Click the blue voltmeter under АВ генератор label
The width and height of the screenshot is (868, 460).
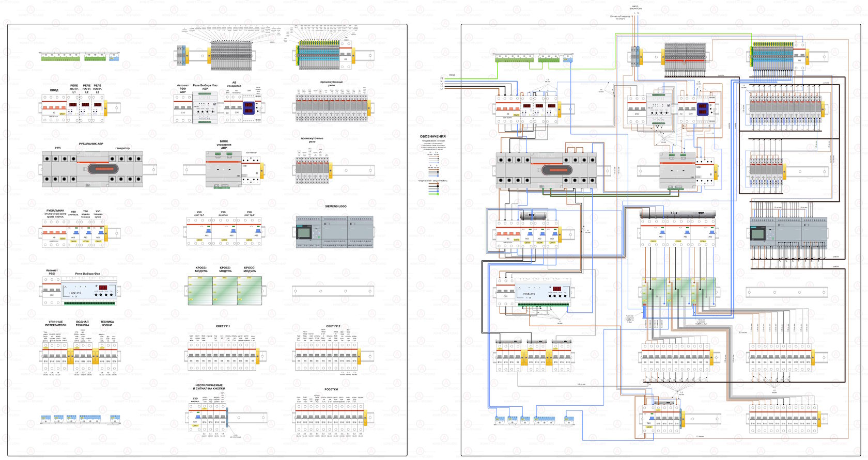[x=249, y=108]
